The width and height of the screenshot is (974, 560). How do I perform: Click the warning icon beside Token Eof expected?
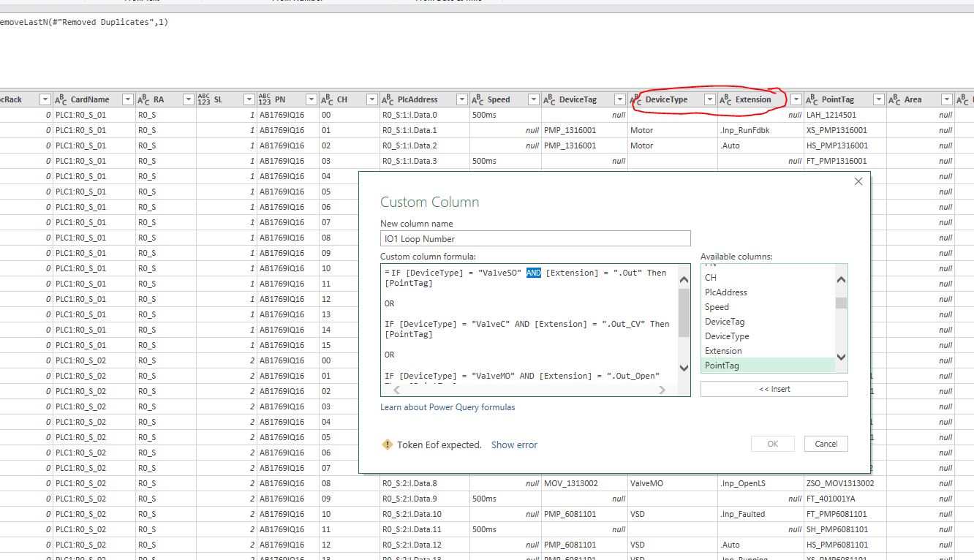point(387,444)
